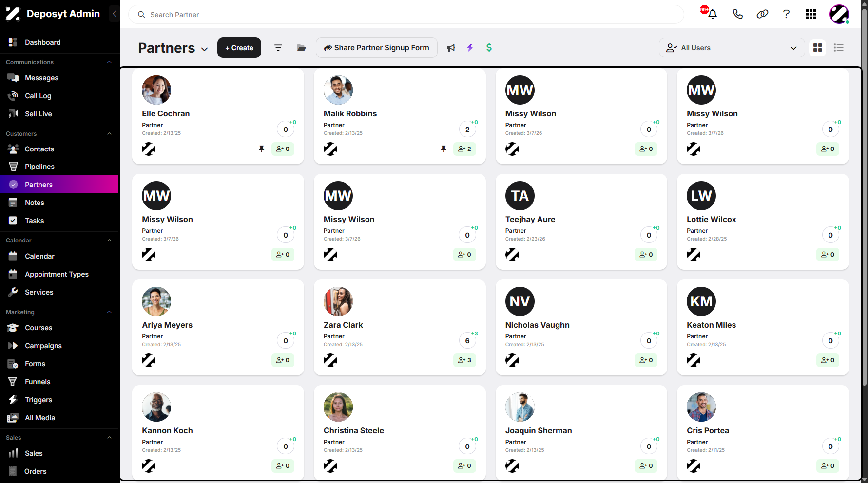Click the green dollar sign icon
This screenshot has width=868, height=483.
coord(489,48)
